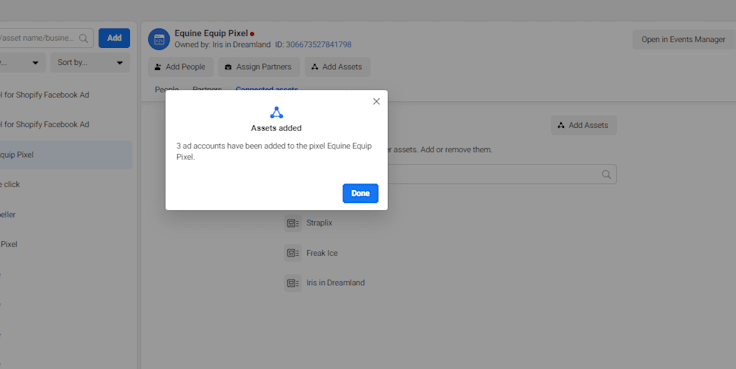Close the Assets added dialog
The width and height of the screenshot is (736, 369).
pyautogui.click(x=376, y=101)
